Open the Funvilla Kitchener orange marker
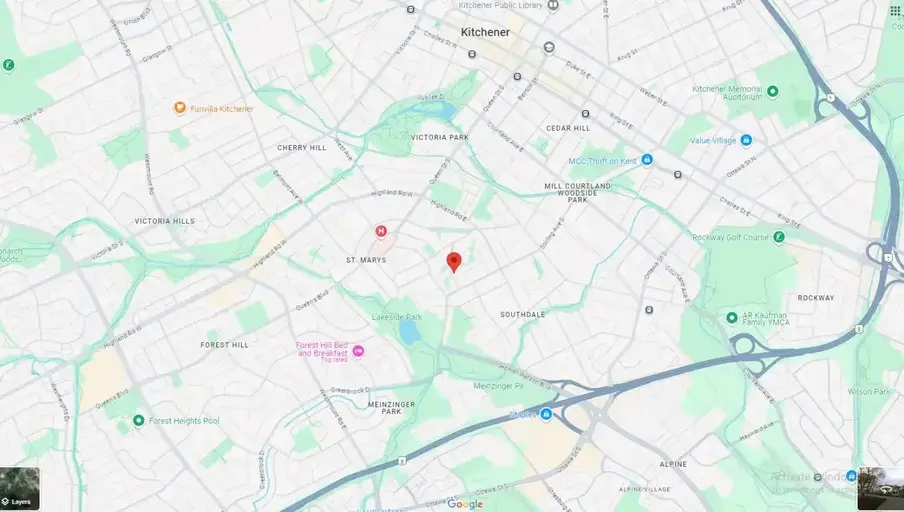904x512 pixels. click(x=180, y=108)
